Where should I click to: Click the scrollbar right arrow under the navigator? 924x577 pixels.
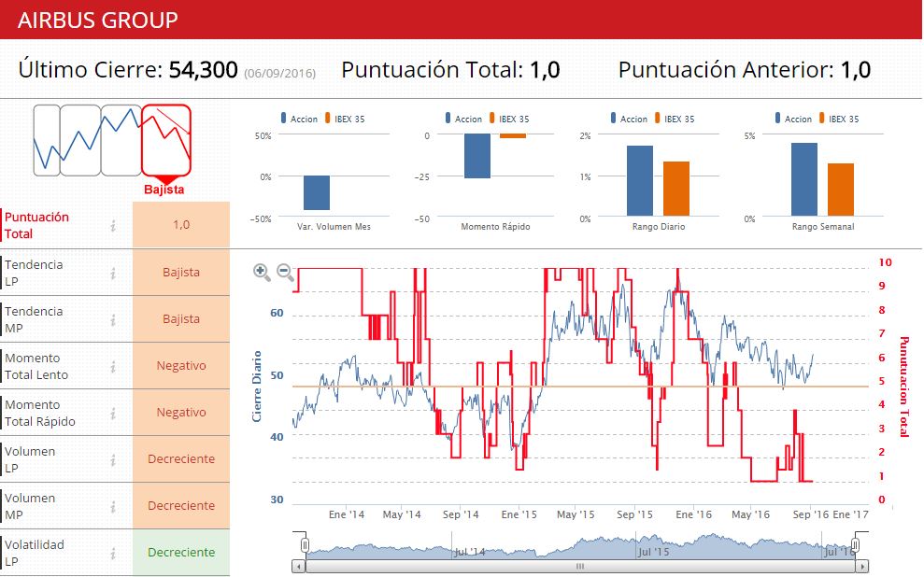coord(862,567)
